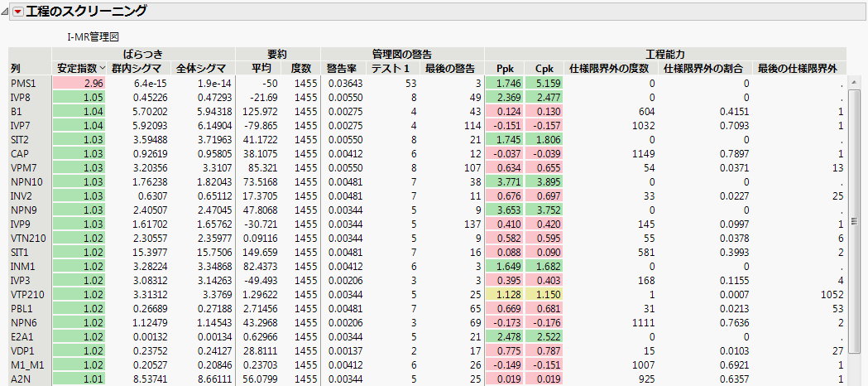Select the E2A1 process row

tap(22, 336)
